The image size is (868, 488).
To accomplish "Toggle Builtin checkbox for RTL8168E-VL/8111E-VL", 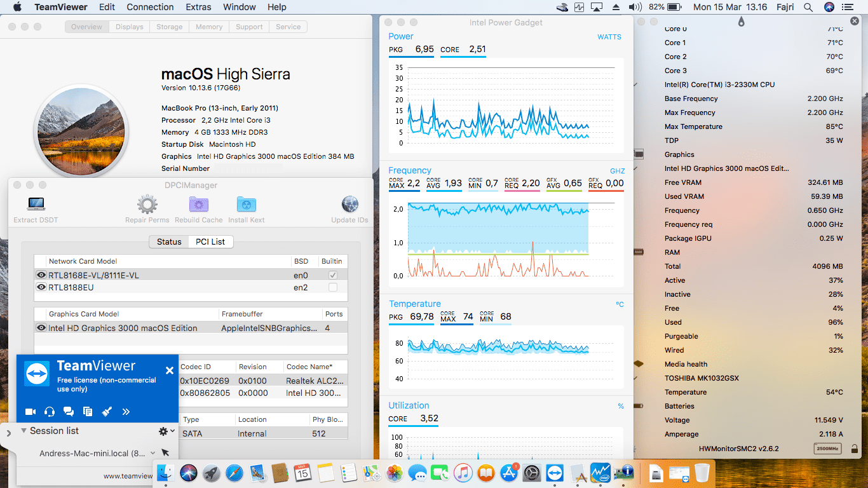I will 332,275.
